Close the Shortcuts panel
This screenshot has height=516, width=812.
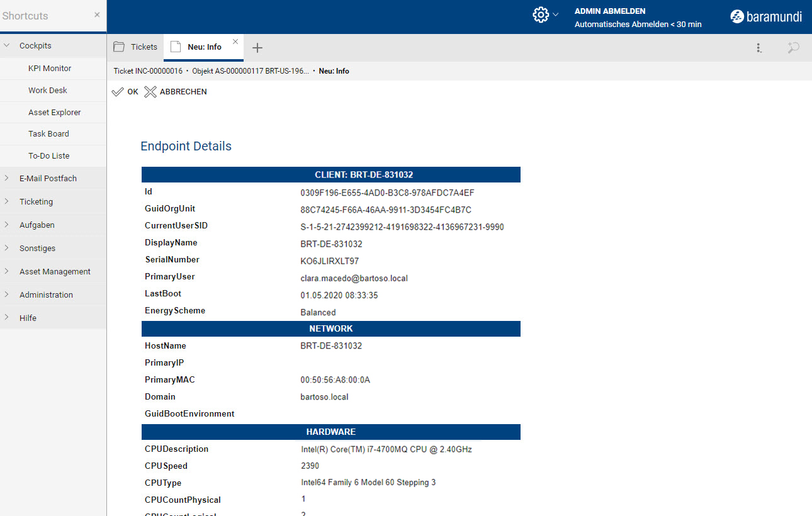tap(97, 14)
